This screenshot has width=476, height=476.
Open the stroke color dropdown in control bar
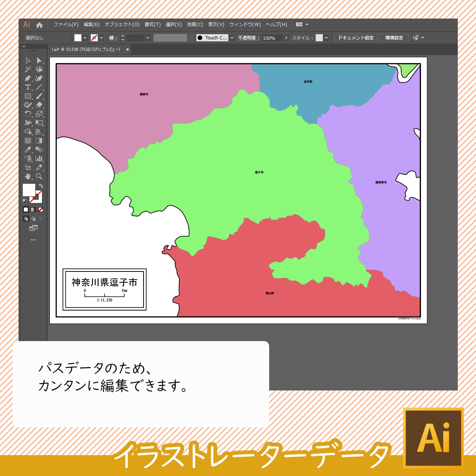(102, 38)
